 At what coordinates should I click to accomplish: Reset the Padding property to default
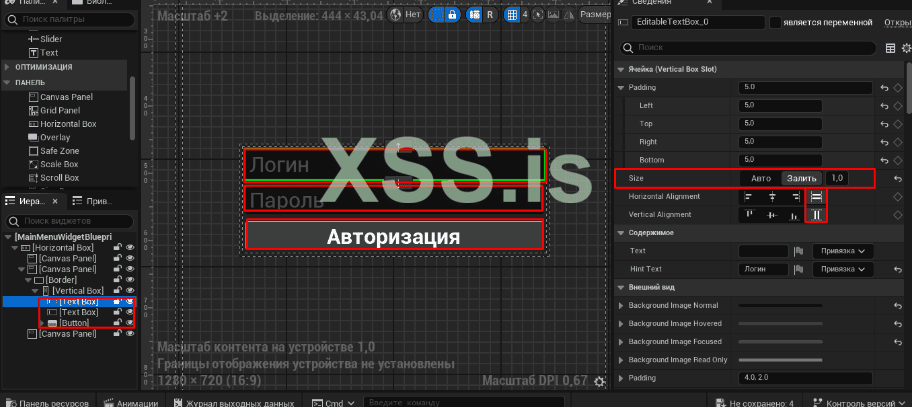pyautogui.click(x=885, y=88)
